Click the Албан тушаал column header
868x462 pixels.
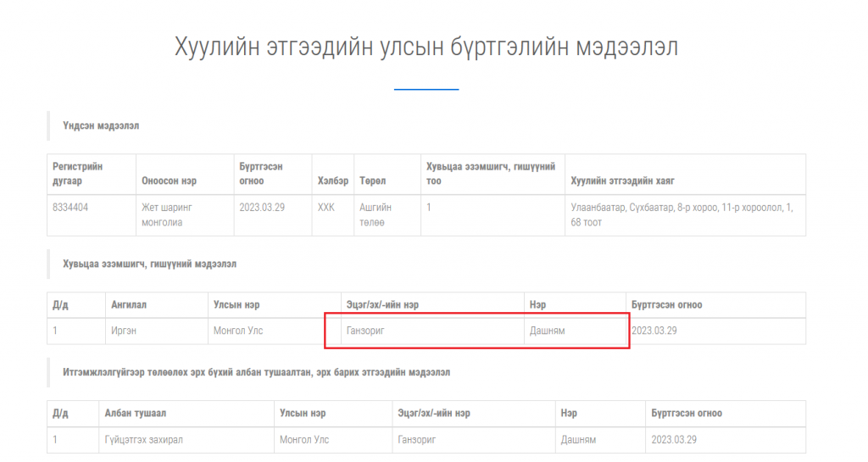pos(135,414)
